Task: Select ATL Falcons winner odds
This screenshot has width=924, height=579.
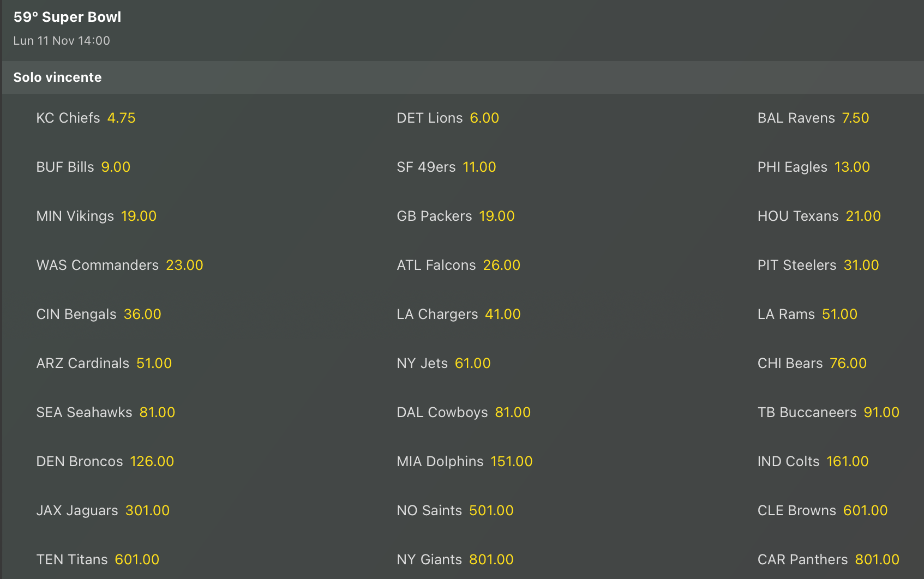Action: click(x=458, y=265)
